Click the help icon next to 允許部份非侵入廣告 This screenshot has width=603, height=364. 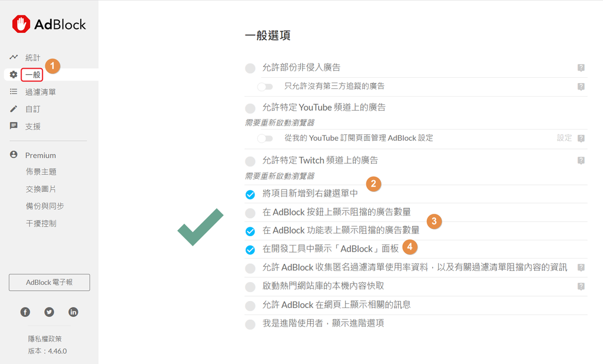(581, 68)
